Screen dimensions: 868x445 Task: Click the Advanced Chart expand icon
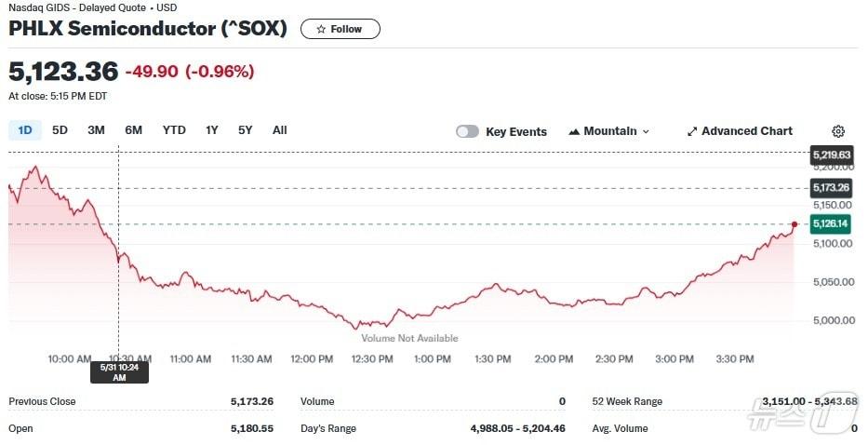[x=692, y=131]
